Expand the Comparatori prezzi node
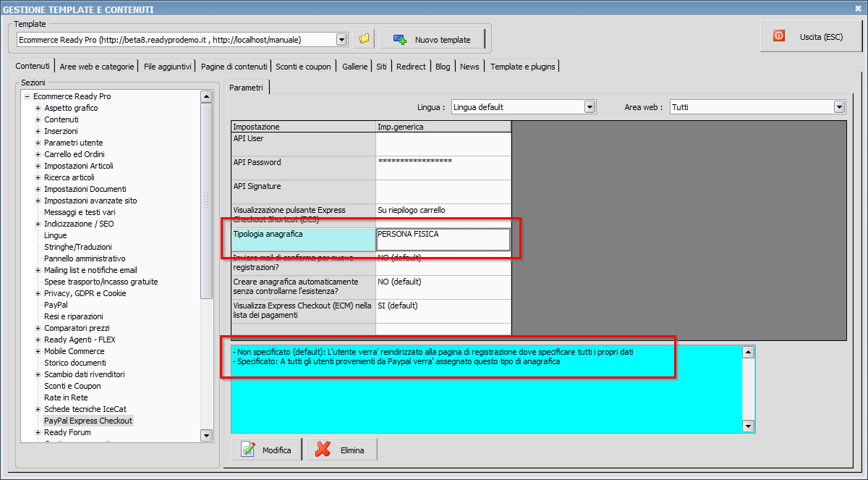Viewport: 868px width, 480px height. (38, 328)
